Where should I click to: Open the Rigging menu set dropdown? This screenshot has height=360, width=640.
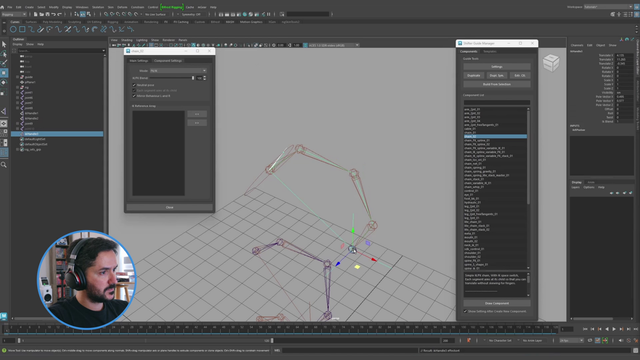point(14,14)
